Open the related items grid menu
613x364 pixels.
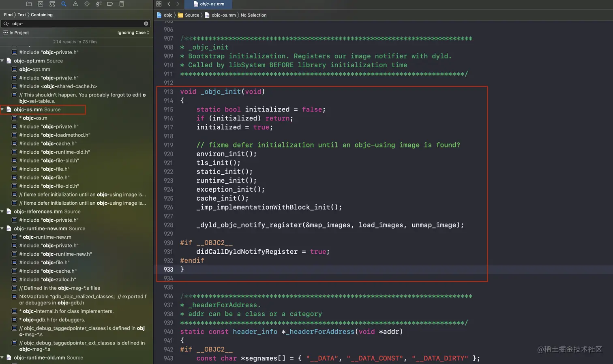pyautogui.click(x=159, y=4)
